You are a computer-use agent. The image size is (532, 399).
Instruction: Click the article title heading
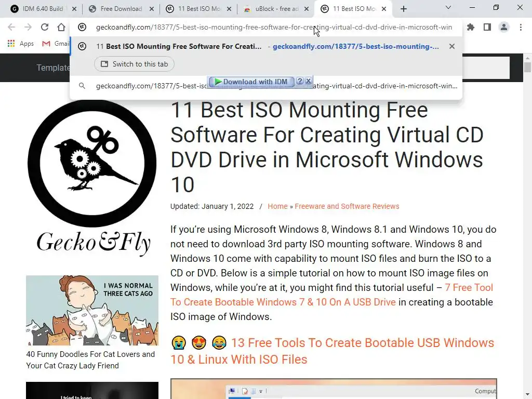pos(327,147)
